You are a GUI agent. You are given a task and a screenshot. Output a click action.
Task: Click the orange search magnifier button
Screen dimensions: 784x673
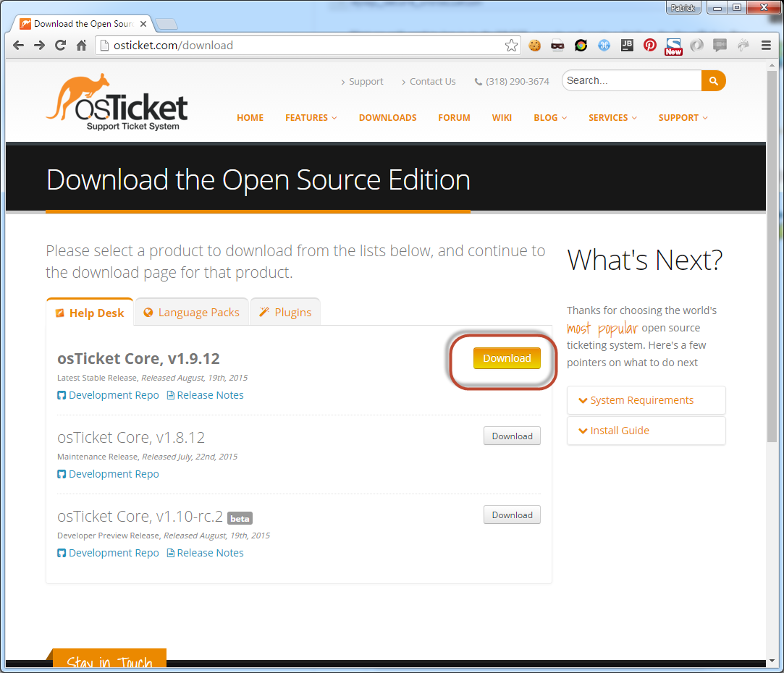pos(714,80)
